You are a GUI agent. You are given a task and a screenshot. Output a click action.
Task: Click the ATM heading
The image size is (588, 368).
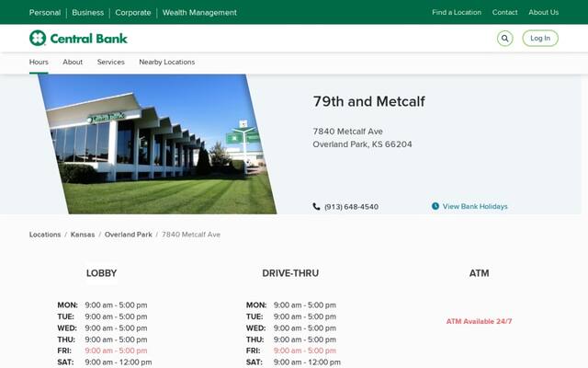click(480, 273)
